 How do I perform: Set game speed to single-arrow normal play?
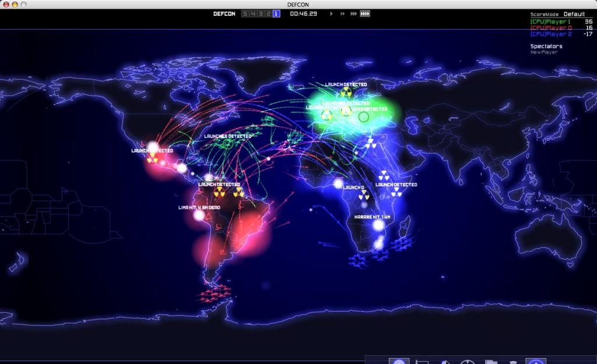click(x=331, y=14)
